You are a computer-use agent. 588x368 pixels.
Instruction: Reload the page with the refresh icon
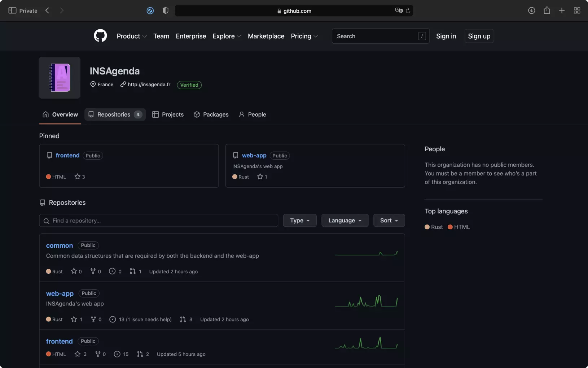[408, 11]
